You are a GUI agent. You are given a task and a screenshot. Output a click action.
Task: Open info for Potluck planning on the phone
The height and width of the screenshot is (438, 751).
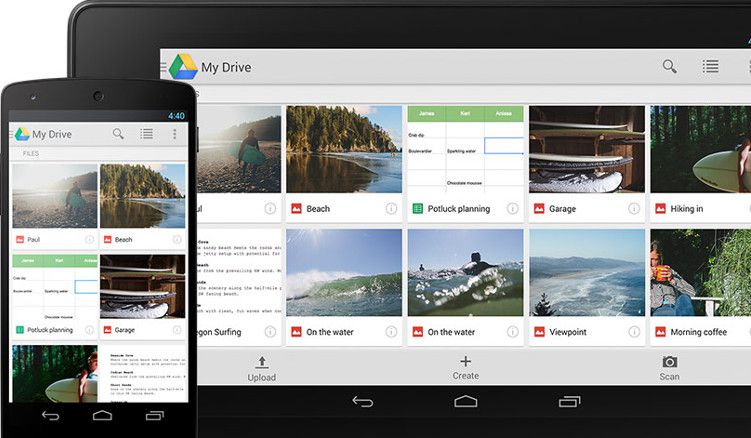coord(89,330)
